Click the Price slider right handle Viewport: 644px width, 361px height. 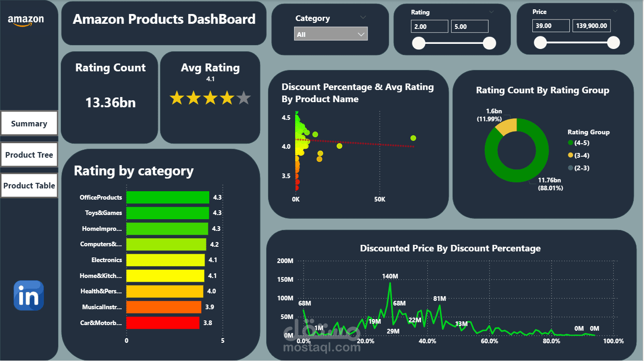pyautogui.click(x=613, y=43)
